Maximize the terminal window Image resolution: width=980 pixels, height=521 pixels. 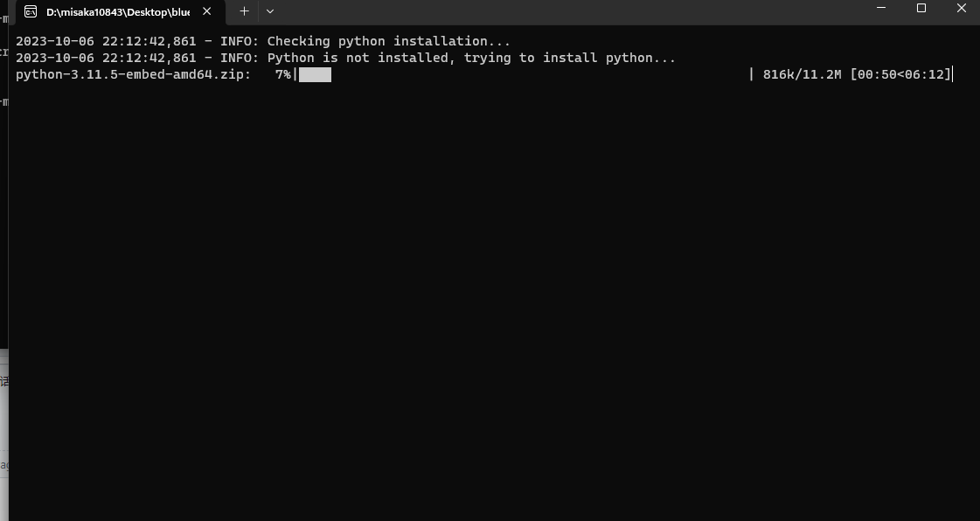(x=921, y=8)
